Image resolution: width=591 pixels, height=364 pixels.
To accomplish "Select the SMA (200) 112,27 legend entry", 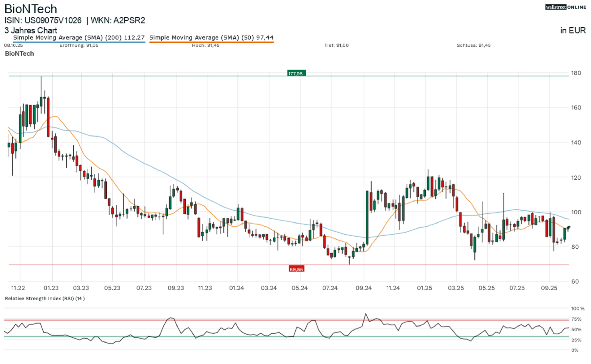I will pos(79,38).
